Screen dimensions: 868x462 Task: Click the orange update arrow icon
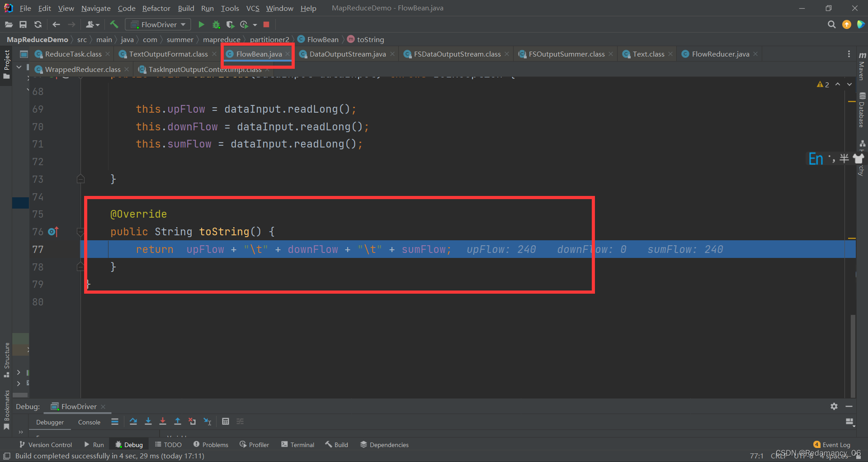coord(847,24)
